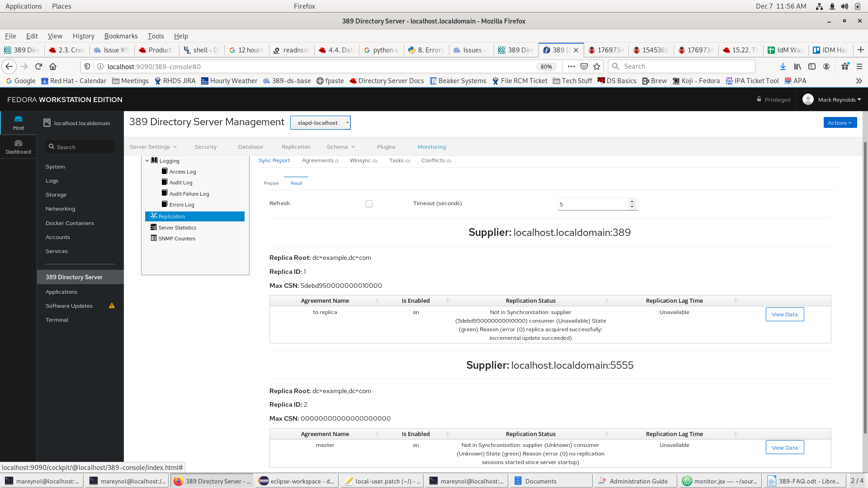Click the Cockpit sidebar Search field
The width and height of the screenshot is (868, 488).
pyautogui.click(x=80, y=147)
